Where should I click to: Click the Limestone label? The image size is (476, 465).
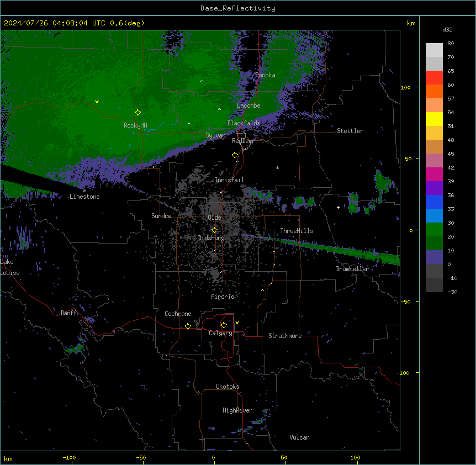[84, 197]
